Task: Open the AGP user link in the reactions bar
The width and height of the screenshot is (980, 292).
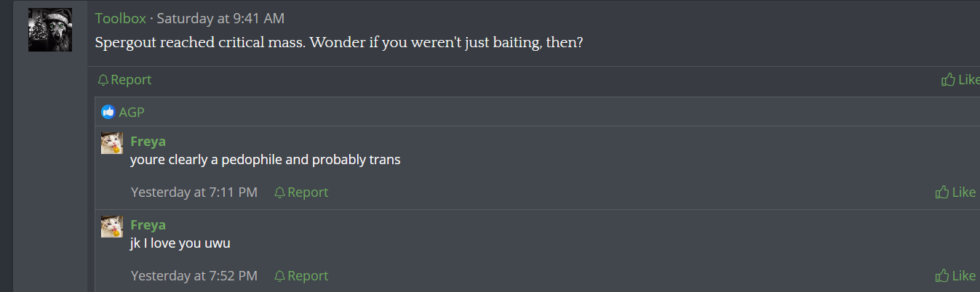Action: tap(132, 112)
